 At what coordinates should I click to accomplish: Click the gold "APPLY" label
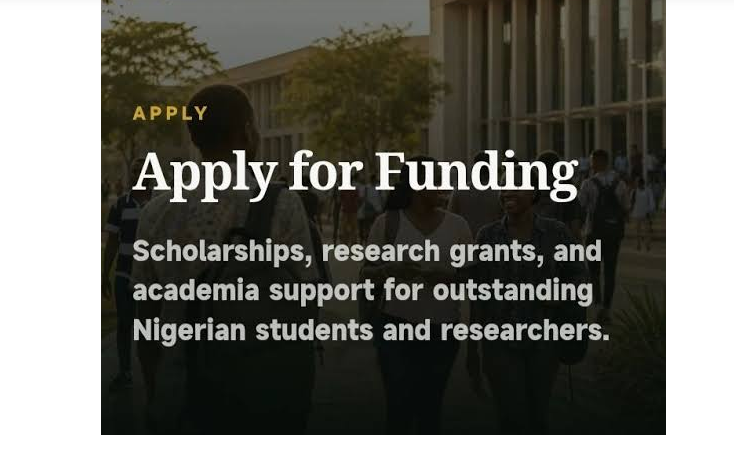coord(170,113)
